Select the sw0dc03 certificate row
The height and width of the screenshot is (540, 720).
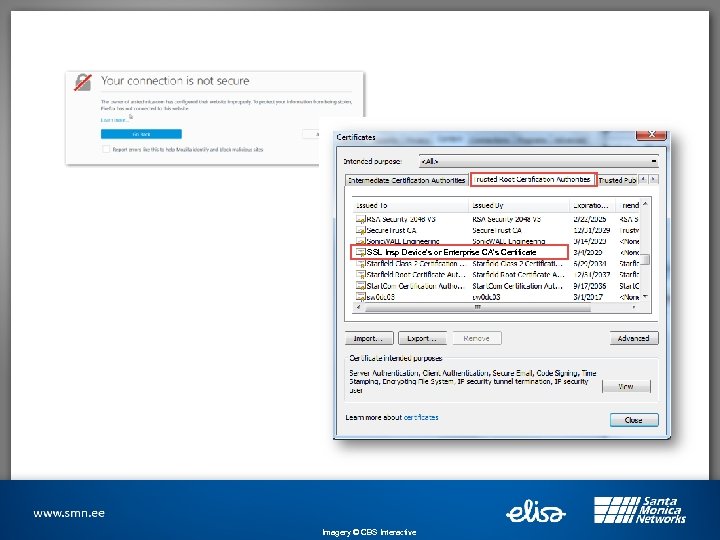click(497, 297)
